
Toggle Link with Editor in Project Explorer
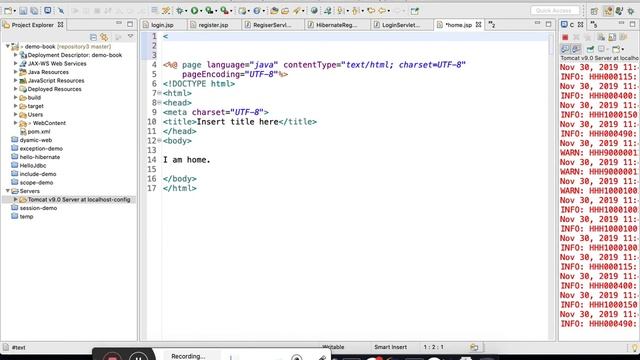(104, 37)
